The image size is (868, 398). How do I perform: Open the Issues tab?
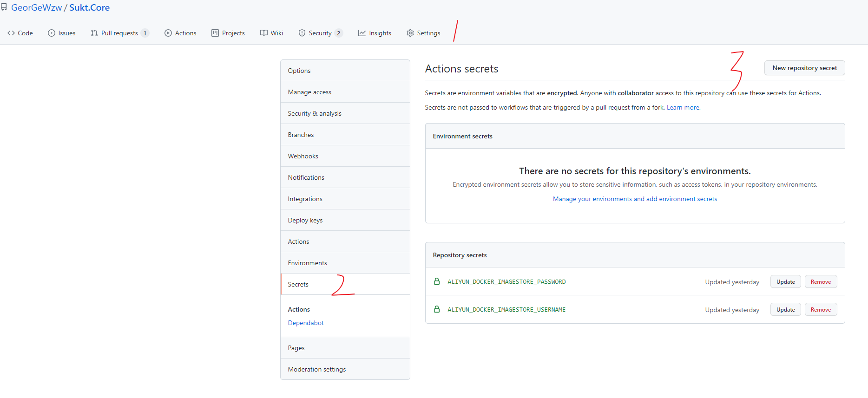pyautogui.click(x=62, y=33)
